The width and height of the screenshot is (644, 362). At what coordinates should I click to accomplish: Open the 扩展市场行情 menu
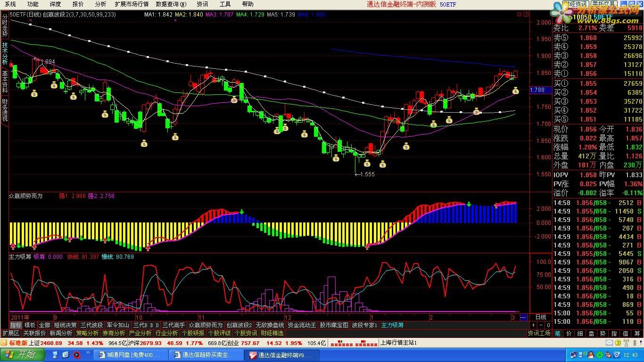(x=132, y=4)
